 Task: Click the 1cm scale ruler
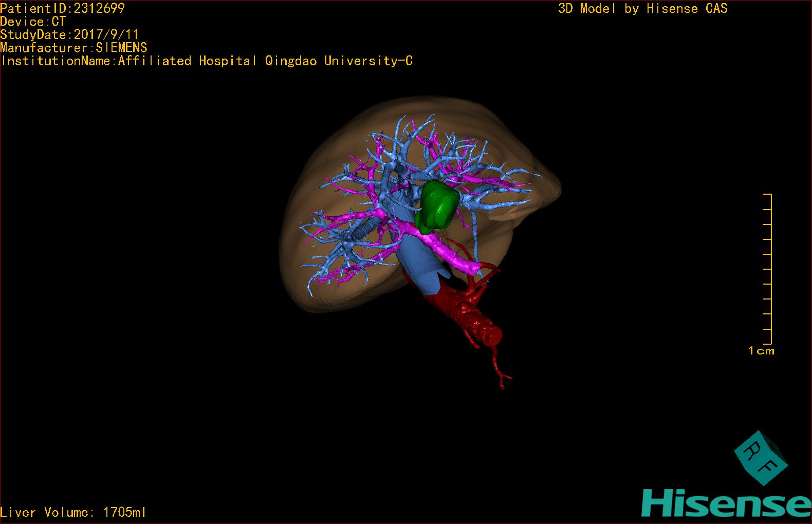[768, 269]
